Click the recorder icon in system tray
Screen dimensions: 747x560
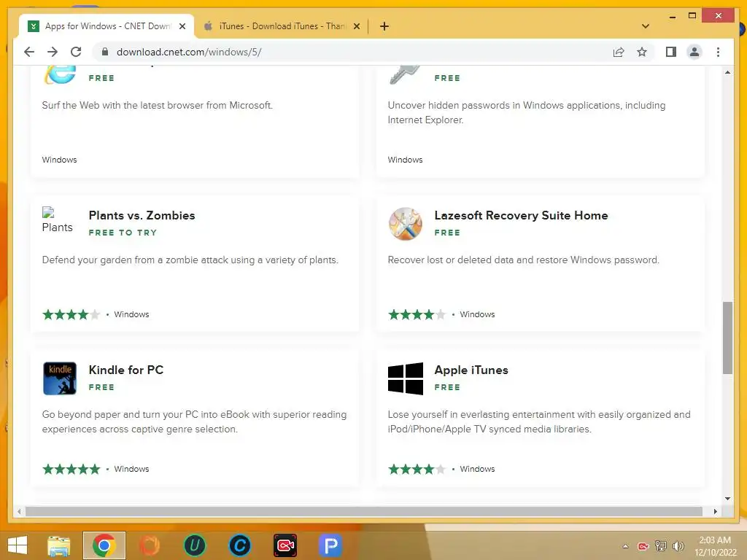pos(643,546)
